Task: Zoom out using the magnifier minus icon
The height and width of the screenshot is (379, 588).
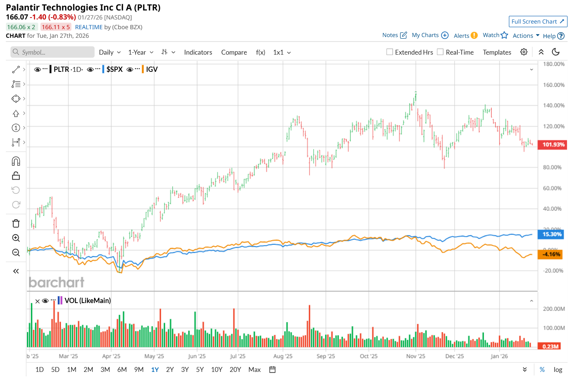Action: [16, 253]
